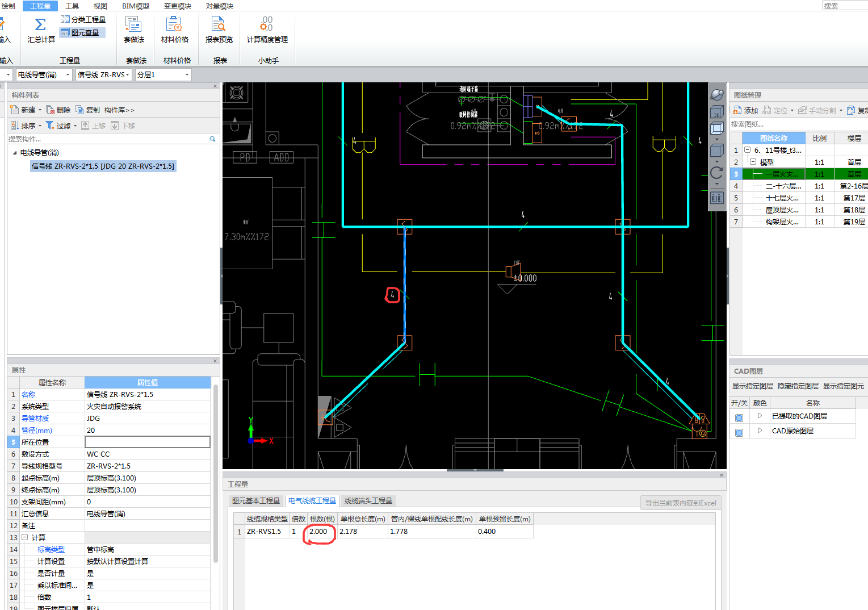Click 所在位置 value input field
This screenshot has height=610, width=868.
tap(148, 442)
